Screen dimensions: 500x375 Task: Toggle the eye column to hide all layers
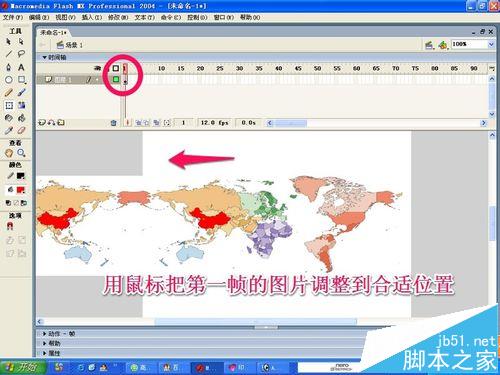click(97, 68)
